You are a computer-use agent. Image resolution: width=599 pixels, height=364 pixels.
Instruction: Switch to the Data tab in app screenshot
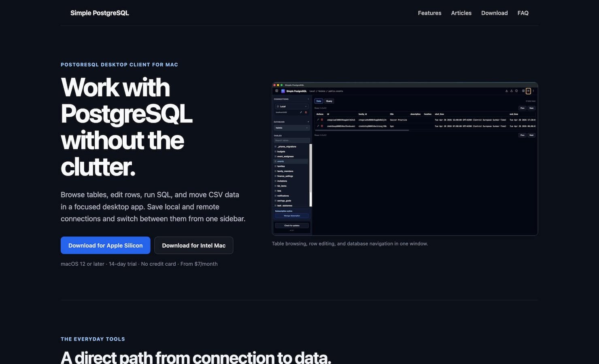(319, 101)
